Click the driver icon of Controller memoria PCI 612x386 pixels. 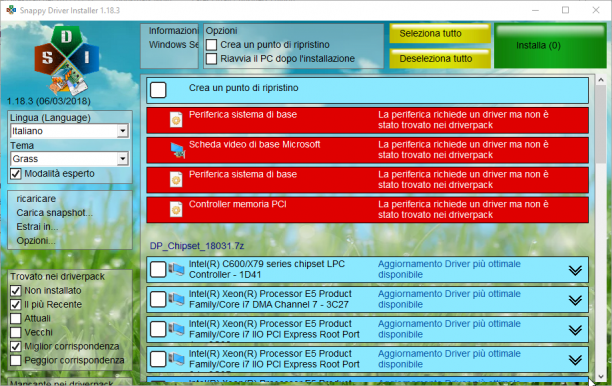(176, 210)
